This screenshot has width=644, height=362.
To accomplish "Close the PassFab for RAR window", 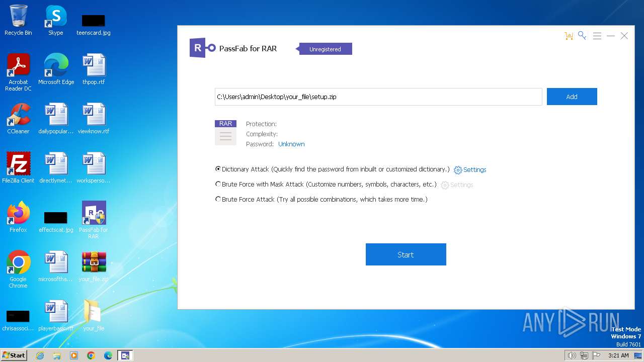I will click(624, 36).
